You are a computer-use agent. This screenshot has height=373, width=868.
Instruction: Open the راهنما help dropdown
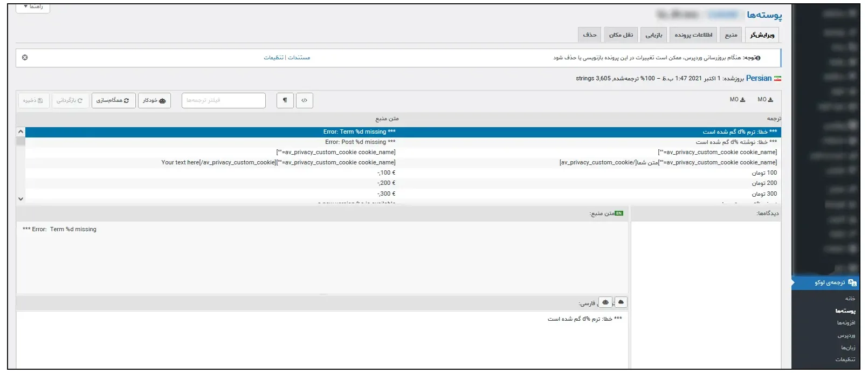tap(33, 7)
